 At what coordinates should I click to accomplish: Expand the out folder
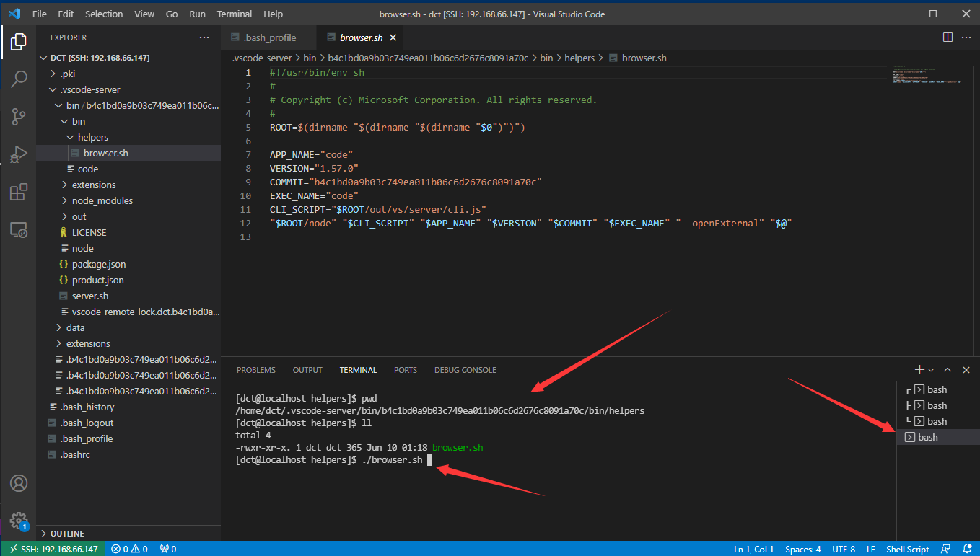pos(128,216)
